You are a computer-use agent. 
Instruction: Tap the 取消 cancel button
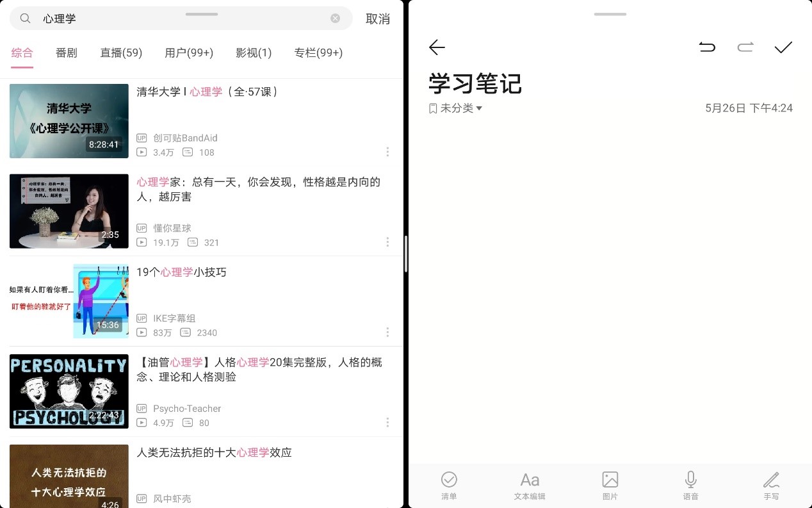tap(378, 19)
